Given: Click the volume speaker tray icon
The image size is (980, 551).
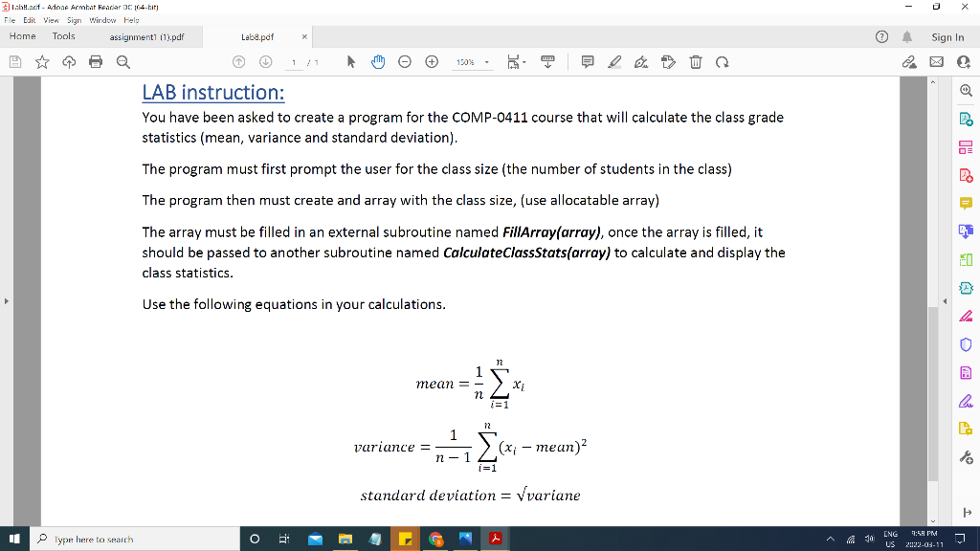Looking at the screenshot, I should point(869,540).
